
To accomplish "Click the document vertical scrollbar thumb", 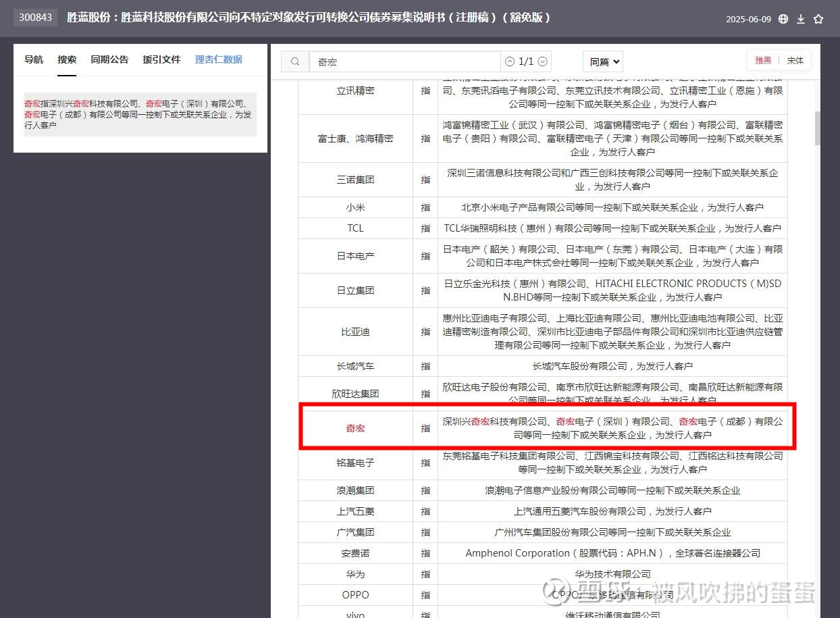I will [816, 128].
